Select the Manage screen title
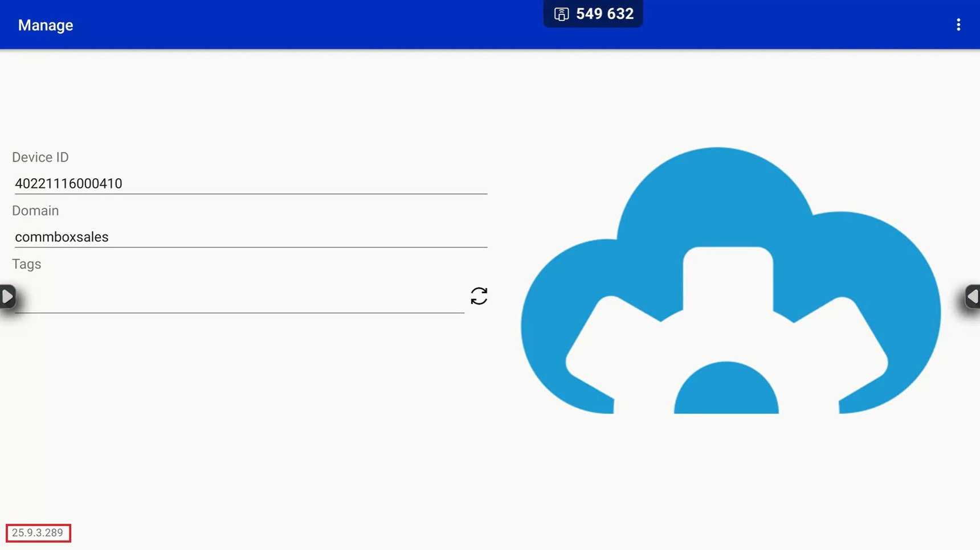The width and height of the screenshot is (980, 550). (x=46, y=24)
